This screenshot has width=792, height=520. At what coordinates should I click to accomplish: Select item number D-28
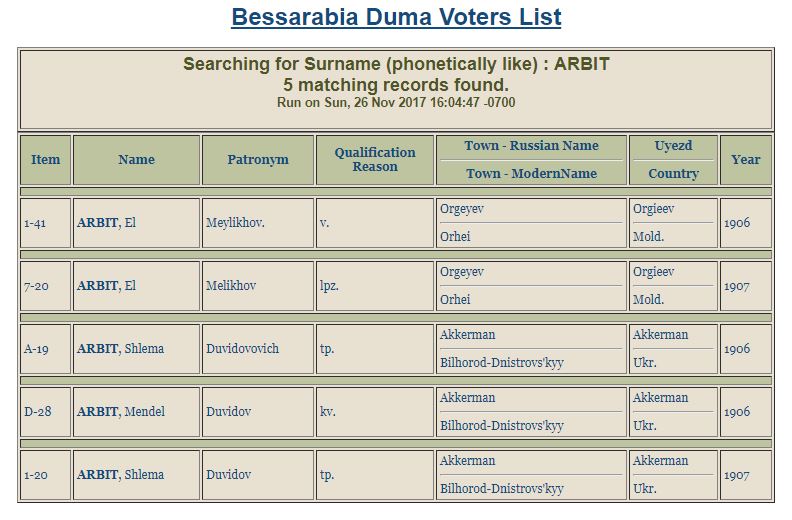click(x=38, y=412)
